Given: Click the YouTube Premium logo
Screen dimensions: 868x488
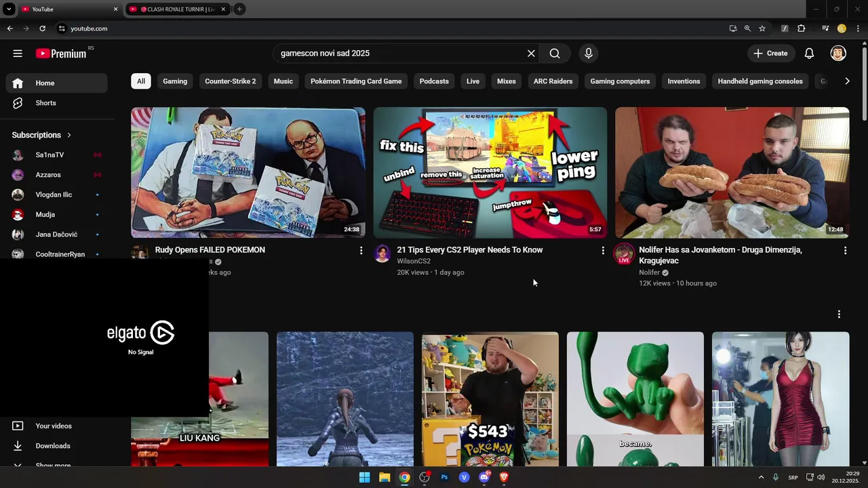Looking at the screenshot, I should pos(61,54).
